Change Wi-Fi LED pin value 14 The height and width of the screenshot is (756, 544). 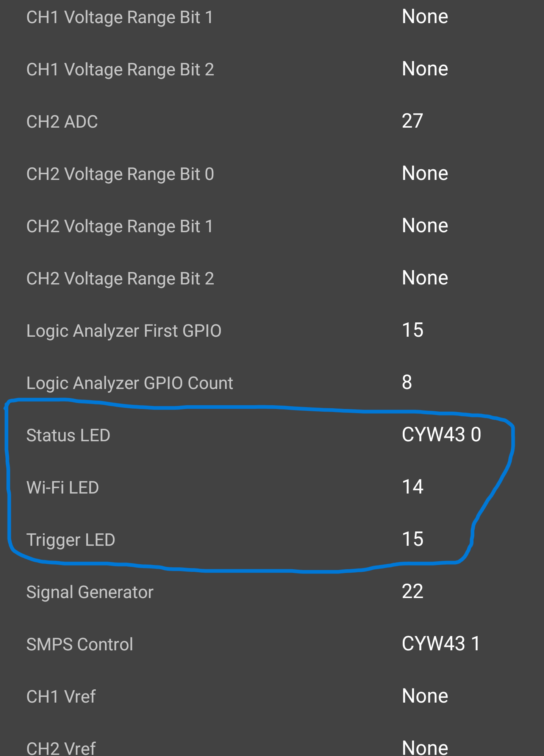(413, 487)
